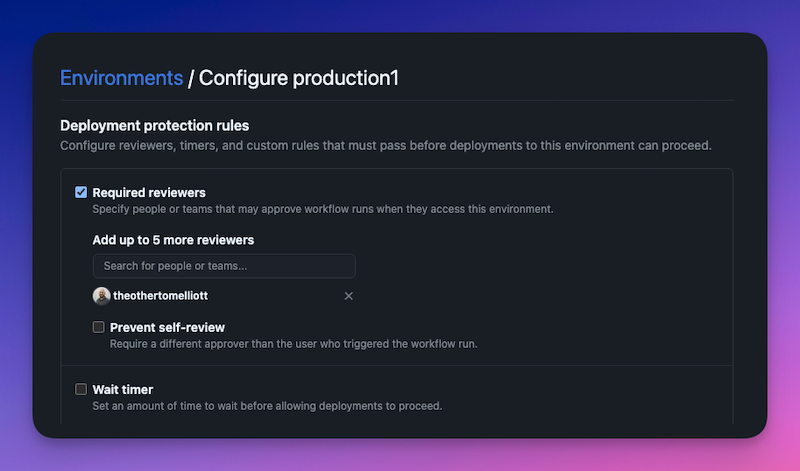800x471 pixels.
Task: Enable the Prevent self-review checkbox
Action: pyautogui.click(x=98, y=327)
